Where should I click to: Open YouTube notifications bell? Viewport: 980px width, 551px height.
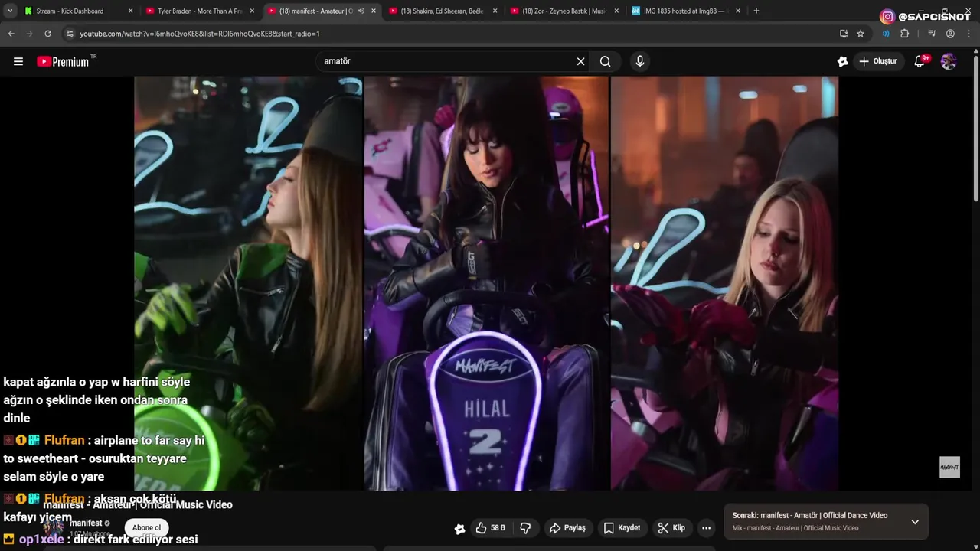pyautogui.click(x=921, y=61)
